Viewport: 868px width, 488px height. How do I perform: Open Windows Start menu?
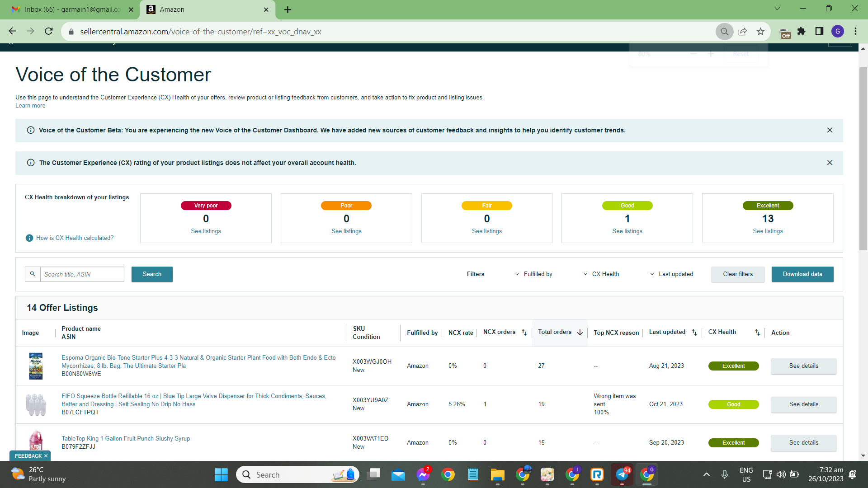[x=221, y=474]
